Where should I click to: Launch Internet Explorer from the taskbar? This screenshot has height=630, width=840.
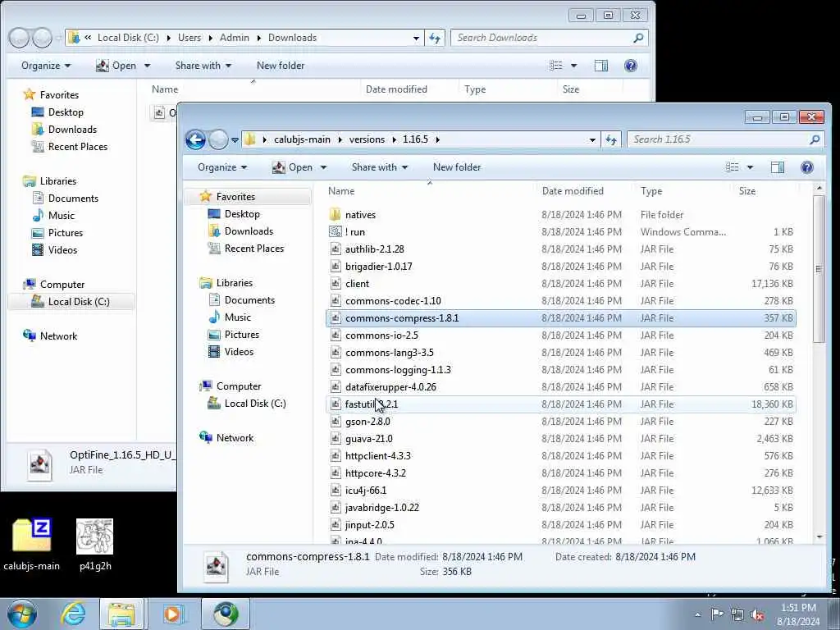tap(72, 614)
